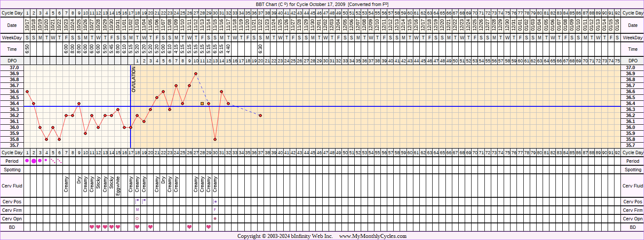This screenshot has height=240, width=644.
Task: Select the BD heart on cycle day 11
Action: click(x=92, y=227)
